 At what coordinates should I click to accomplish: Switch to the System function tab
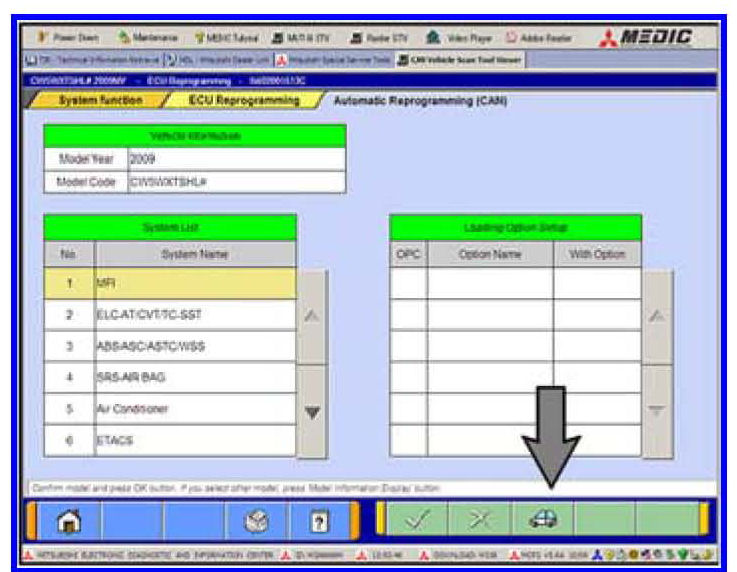click(x=98, y=101)
